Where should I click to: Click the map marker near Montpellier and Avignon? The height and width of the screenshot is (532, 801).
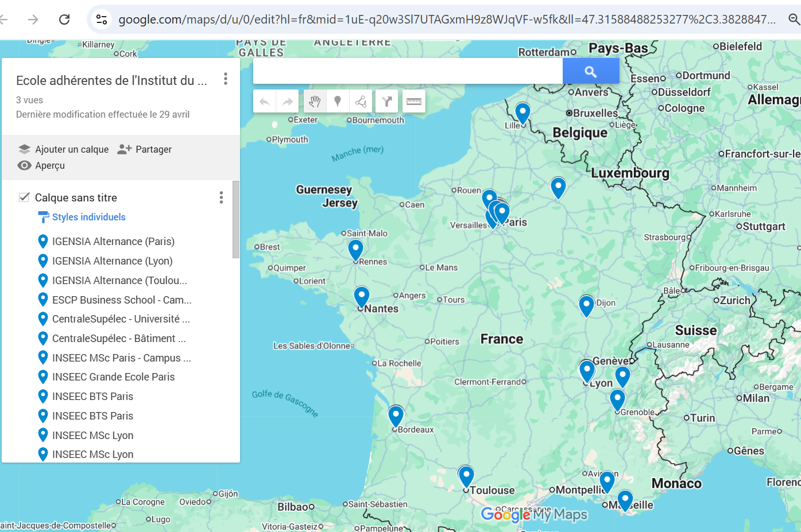(607, 481)
